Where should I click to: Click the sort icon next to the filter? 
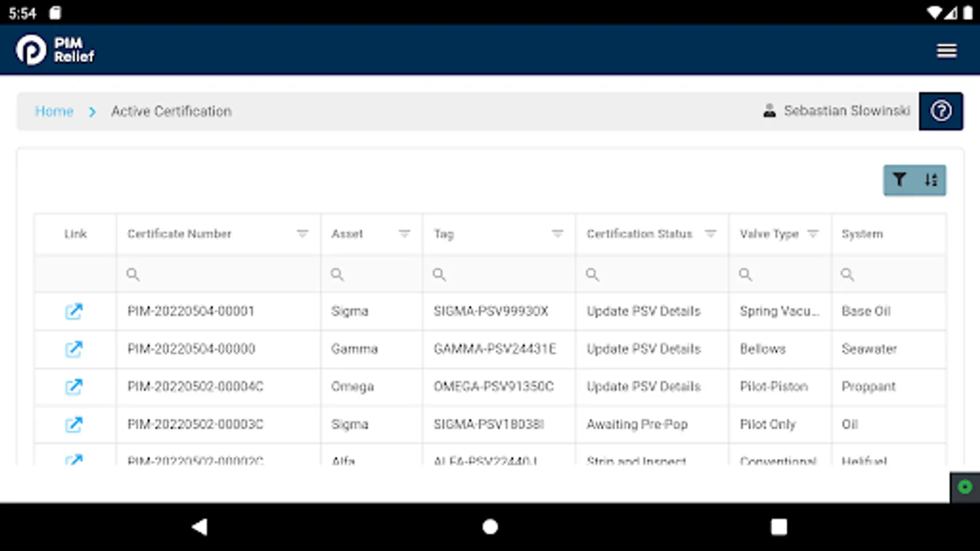[x=932, y=180]
